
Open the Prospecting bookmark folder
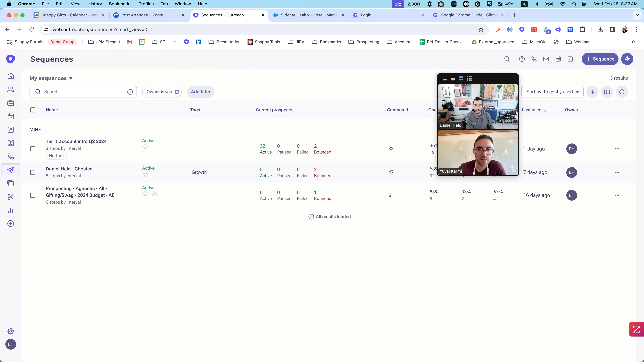(x=364, y=42)
